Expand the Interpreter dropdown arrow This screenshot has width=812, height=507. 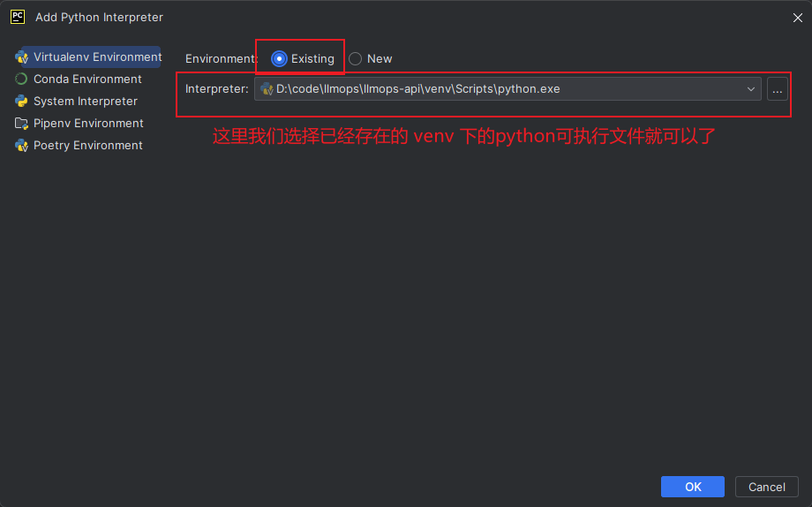(x=751, y=88)
